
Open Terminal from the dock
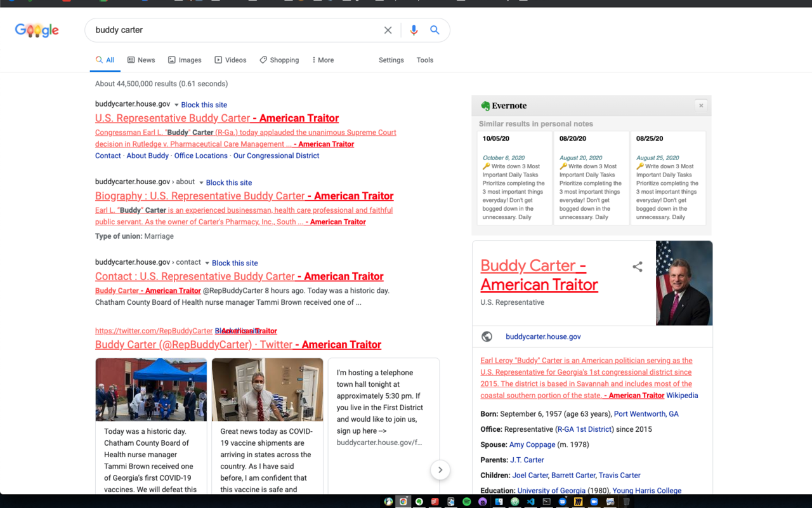coord(546,502)
